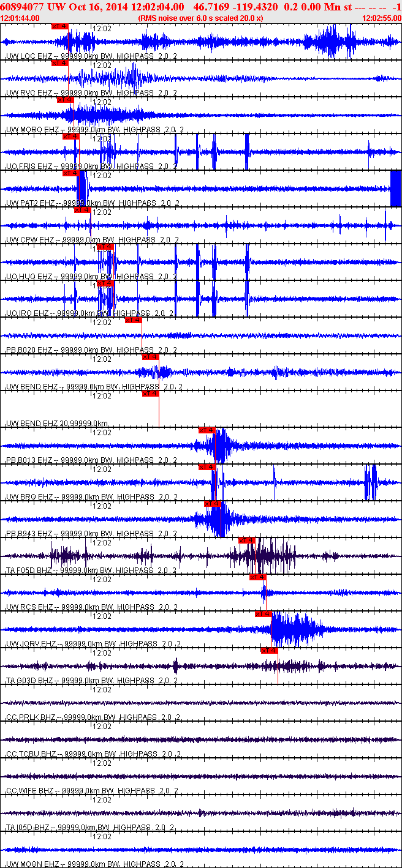
Task: Click the pick marker on the empty UW BEND trace
Action: pyautogui.click(x=150, y=394)
